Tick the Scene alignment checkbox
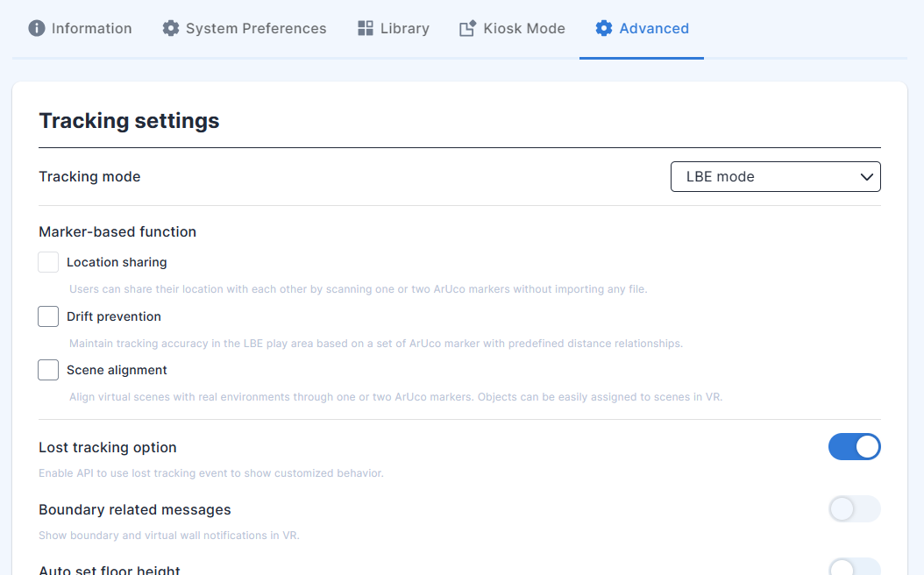The width and height of the screenshot is (924, 575). tap(49, 370)
